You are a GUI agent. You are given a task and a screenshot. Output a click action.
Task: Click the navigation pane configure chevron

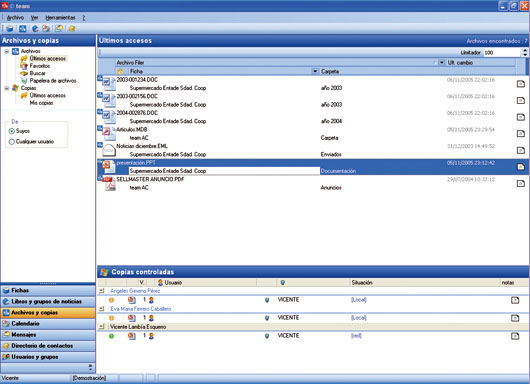point(90,367)
